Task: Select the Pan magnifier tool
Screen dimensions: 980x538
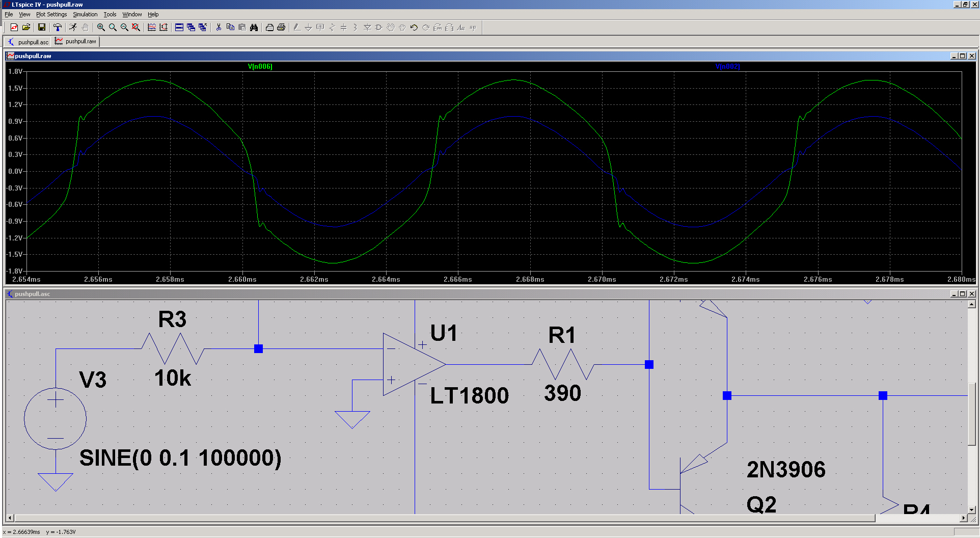Action: (x=113, y=28)
